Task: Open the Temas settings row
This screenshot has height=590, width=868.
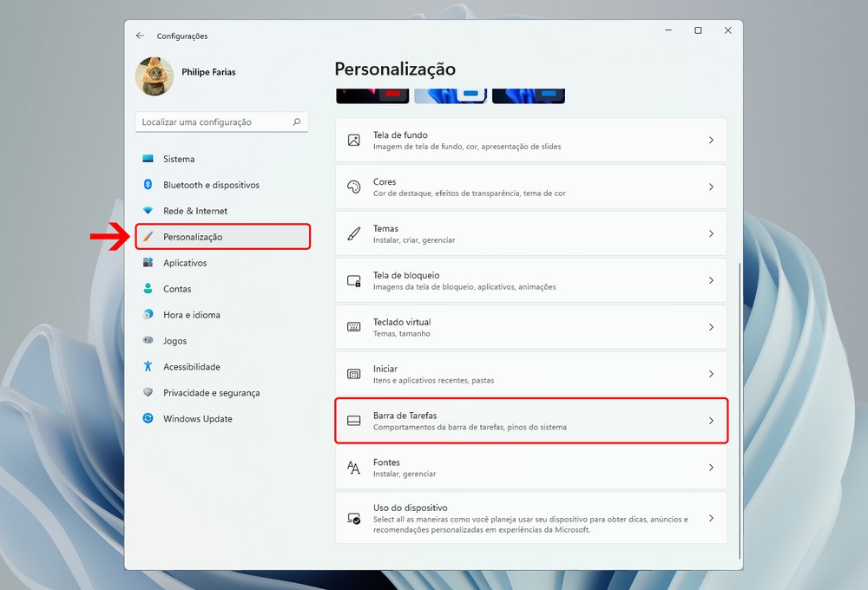Action: coord(530,234)
